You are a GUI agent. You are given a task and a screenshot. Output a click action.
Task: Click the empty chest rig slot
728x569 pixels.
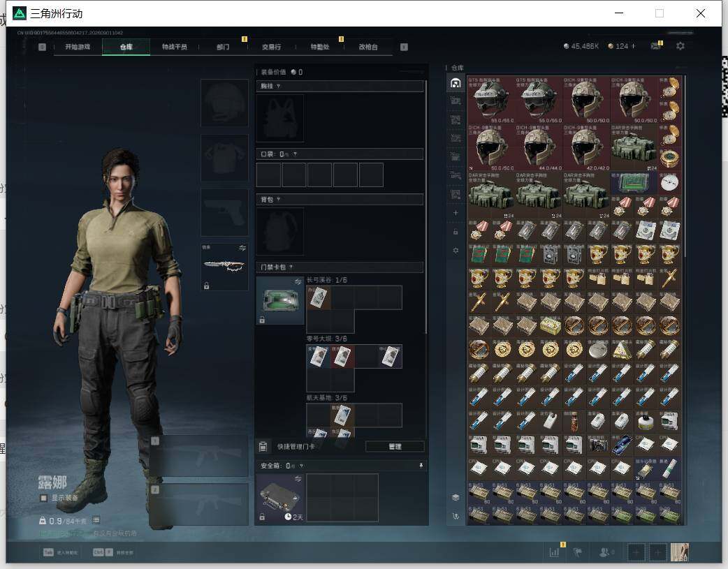(280, 119)
